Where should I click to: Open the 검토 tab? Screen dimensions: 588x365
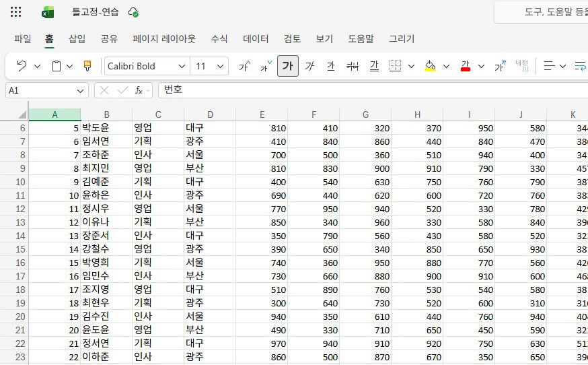(292, 38)
